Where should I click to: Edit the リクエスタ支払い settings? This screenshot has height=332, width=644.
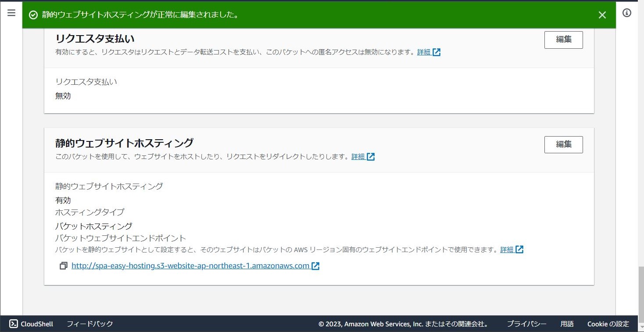pyautogui.click(x=563, y=40)
